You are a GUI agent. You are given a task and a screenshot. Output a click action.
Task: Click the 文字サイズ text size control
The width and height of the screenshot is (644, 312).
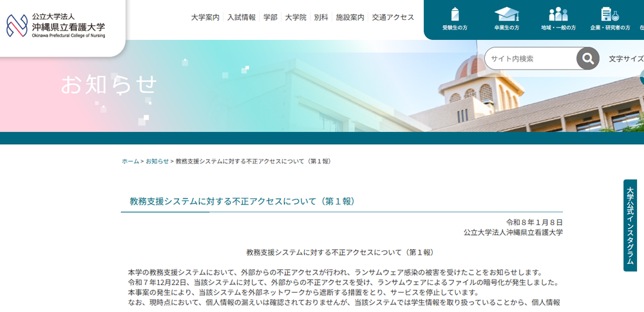tap(626, 59)
